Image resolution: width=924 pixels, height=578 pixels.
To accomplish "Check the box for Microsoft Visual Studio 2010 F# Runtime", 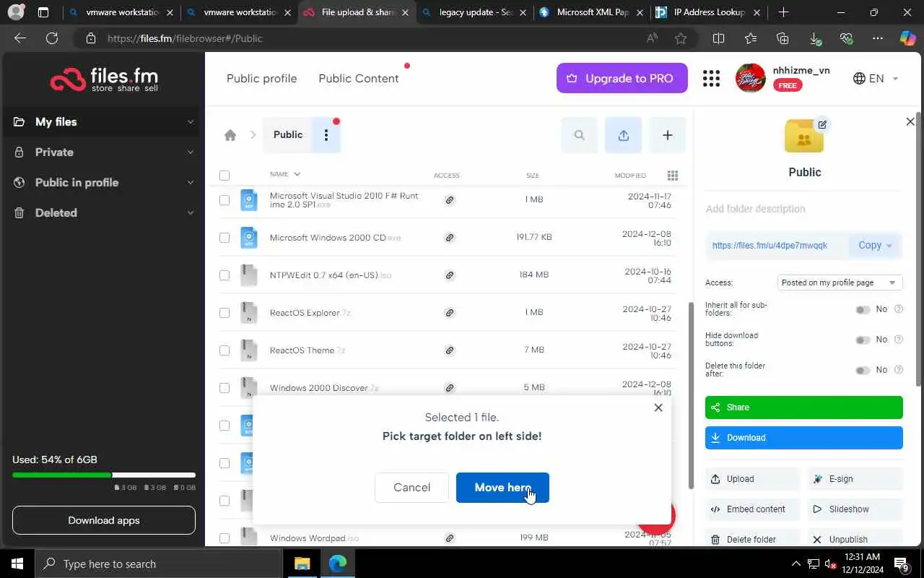I will (x=225, y=200).
